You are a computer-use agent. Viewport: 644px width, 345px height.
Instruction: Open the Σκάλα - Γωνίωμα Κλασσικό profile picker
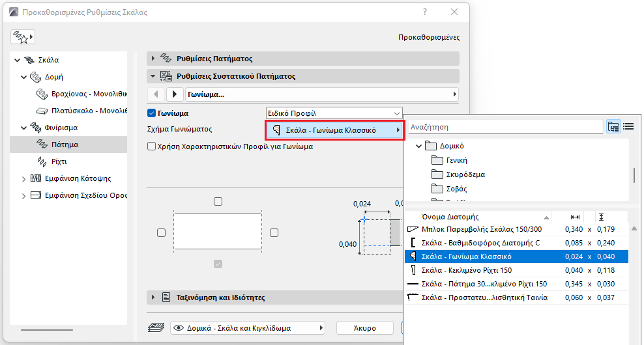[334, 130]
